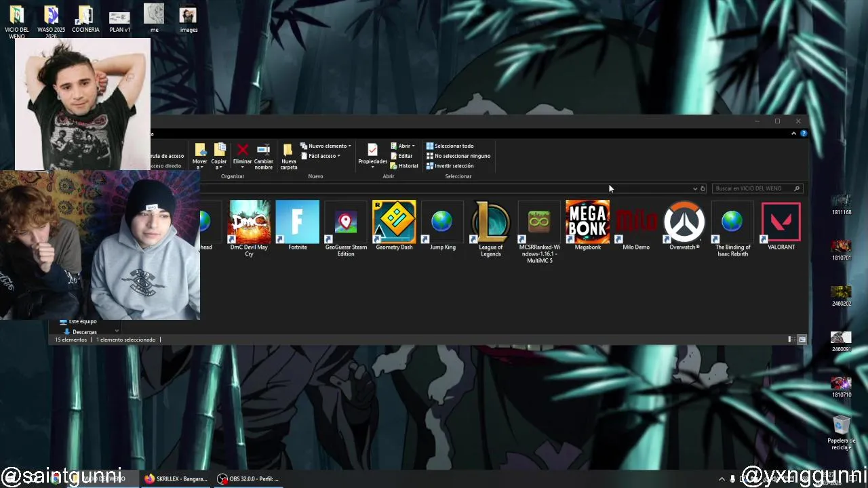Select WASO 2025 2026 desktop folder

51,22
